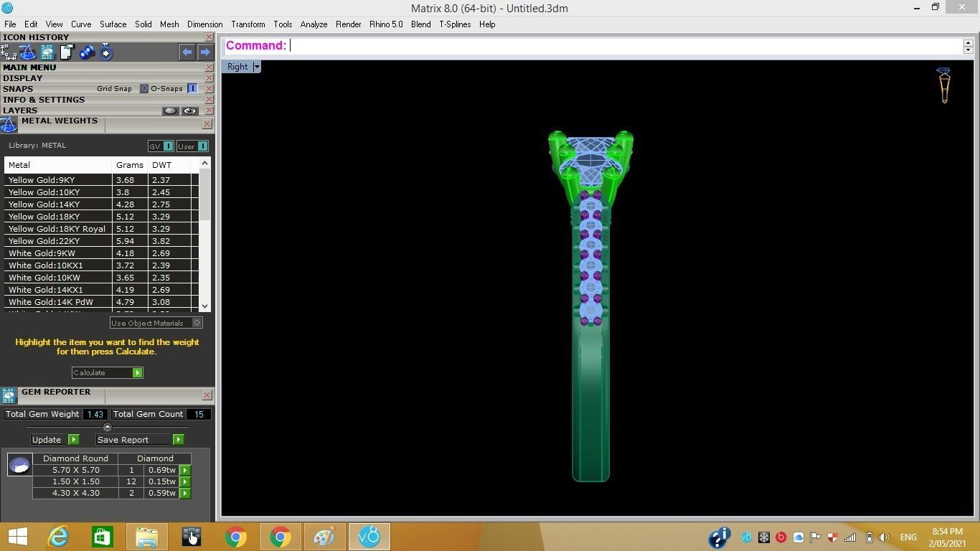This screenshot has width=980, height=551.
Task: Click down arrow of metal list scrollbar
Action: point(205,306)
